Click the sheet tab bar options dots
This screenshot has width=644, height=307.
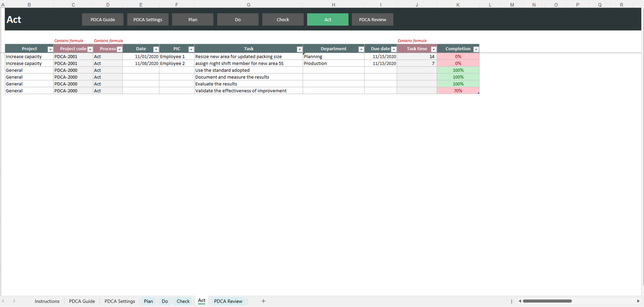point(512,301)
